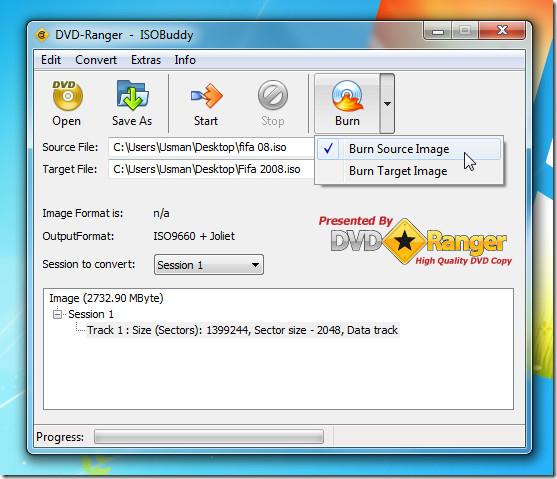
Task: Open the Burn button dropdown arrow
Action: pyautogui.click(x=387, y=104)
